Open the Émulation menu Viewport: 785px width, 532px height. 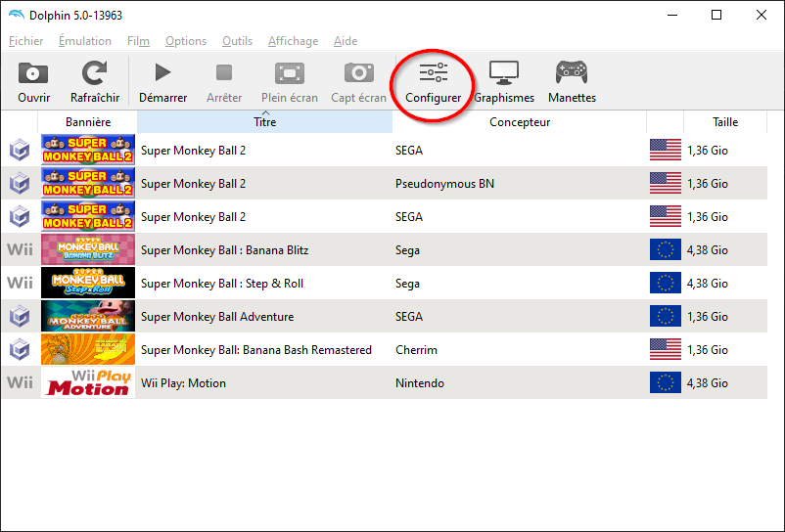[x=84, y=41]
